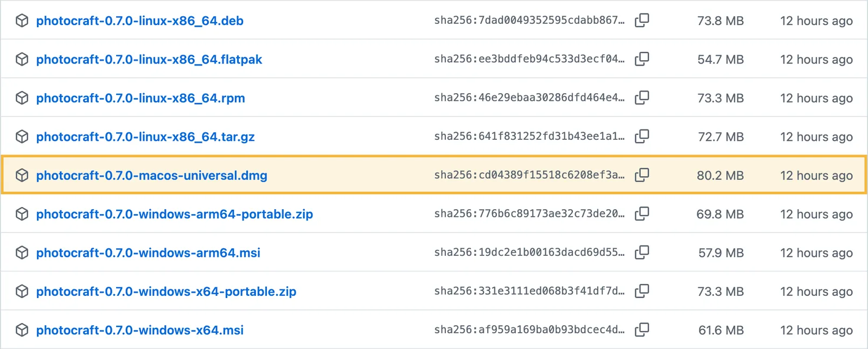This screenshot has width=868, height=349.
Task: Download photocraft-0.7.0-linux-x86_64.deb
Action: point(140,21)
